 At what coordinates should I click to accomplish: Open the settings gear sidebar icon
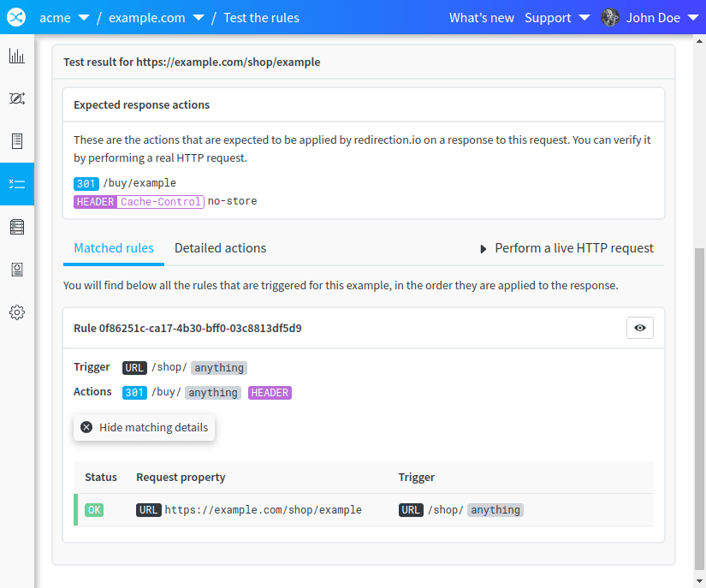pyautogui.click(x=16, y=312)
